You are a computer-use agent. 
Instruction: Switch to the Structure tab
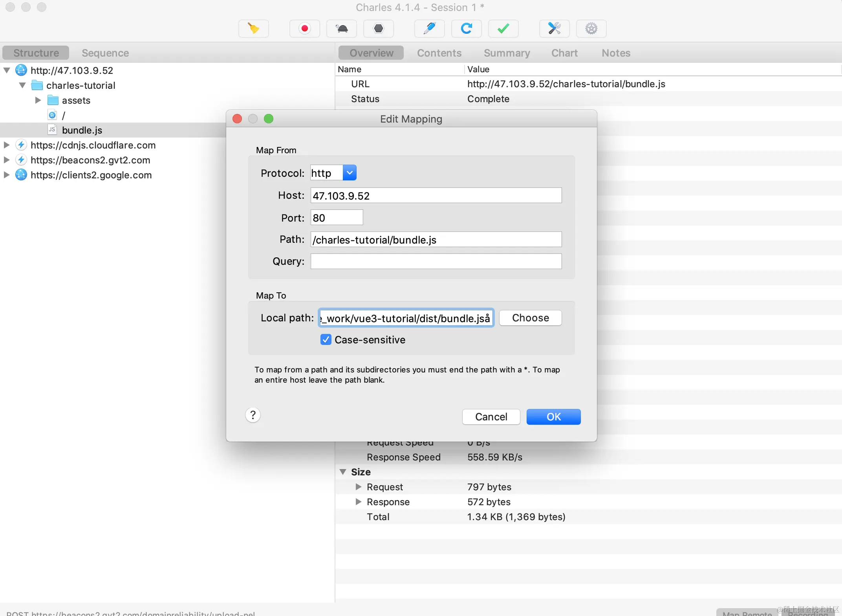(36, 53)
